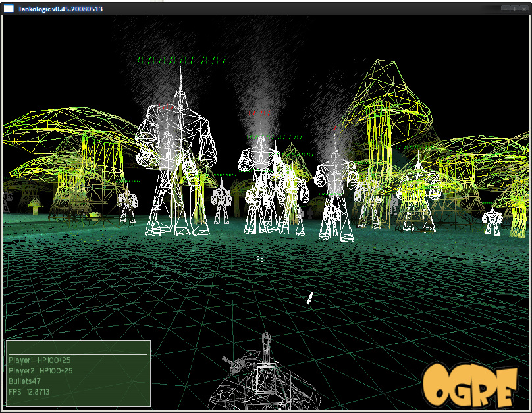Click the Player1 HP100+25 status line
Viewport: 532px width, 413px height.
[40, 360]
